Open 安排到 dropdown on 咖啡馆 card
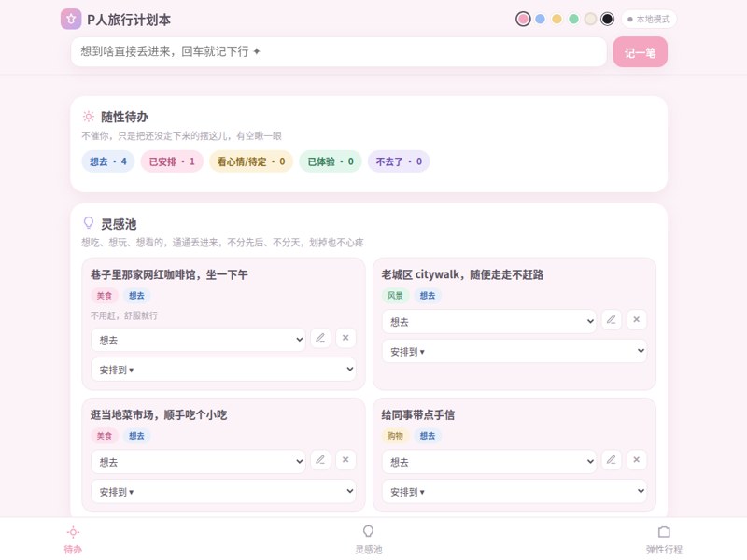747x560 pixels. [x=223, y=370]
